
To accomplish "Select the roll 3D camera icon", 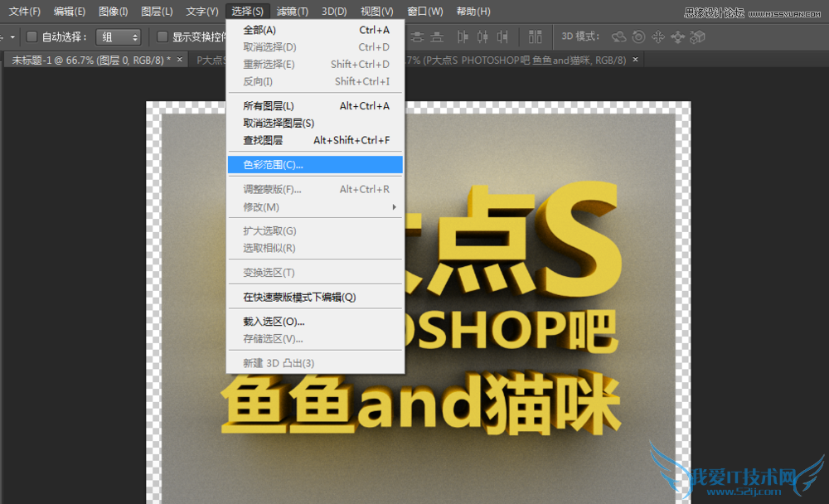I will (638, 36).
